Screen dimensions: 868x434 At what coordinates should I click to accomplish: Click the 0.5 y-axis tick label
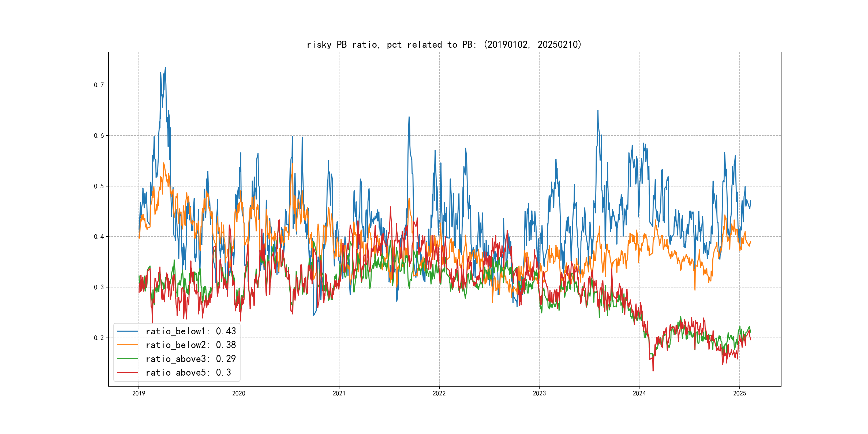pos(99,186)
